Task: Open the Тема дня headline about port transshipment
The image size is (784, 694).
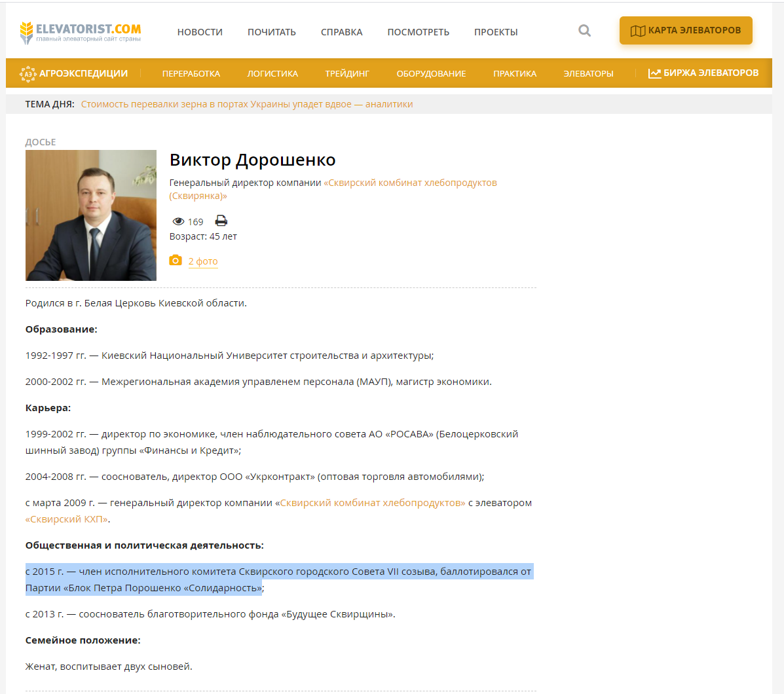Action: (x=247, y=104)
